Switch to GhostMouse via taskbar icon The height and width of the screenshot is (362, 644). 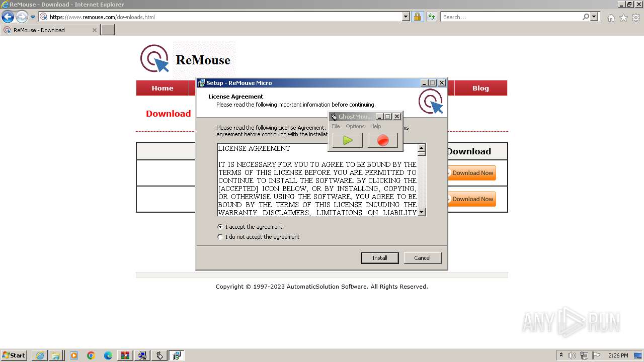point(159,355)
